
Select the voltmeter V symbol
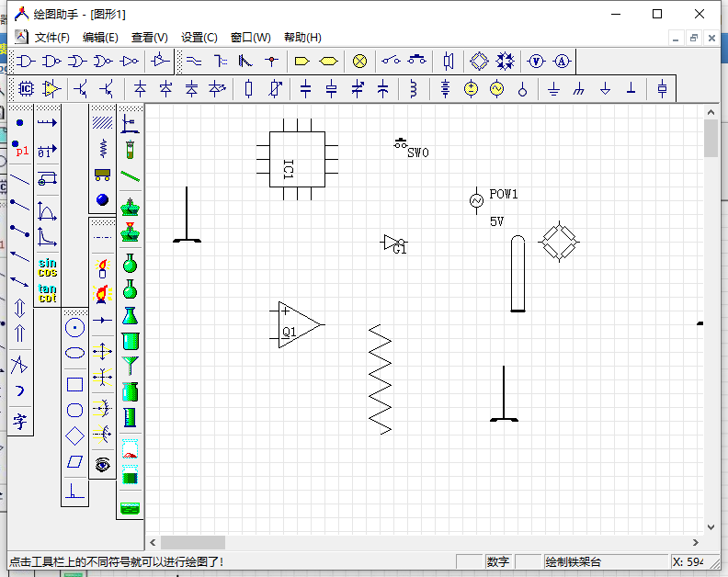536,62
